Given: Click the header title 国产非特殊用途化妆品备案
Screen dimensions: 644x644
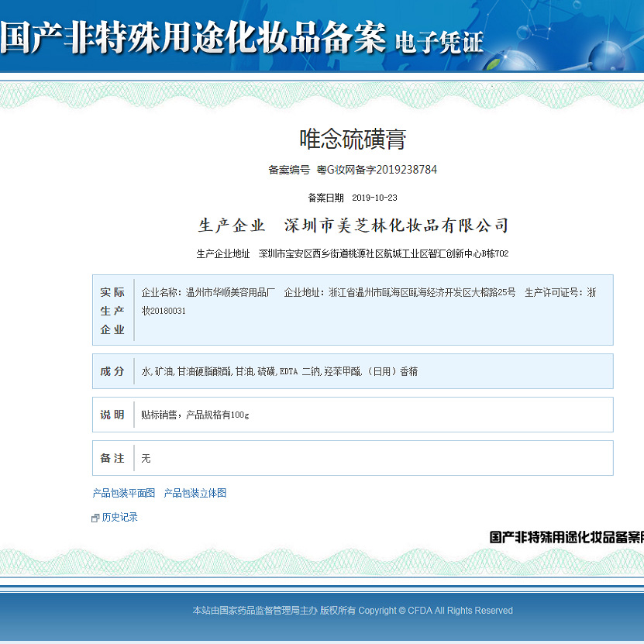Looking at the screenshot, I should 193,38.
